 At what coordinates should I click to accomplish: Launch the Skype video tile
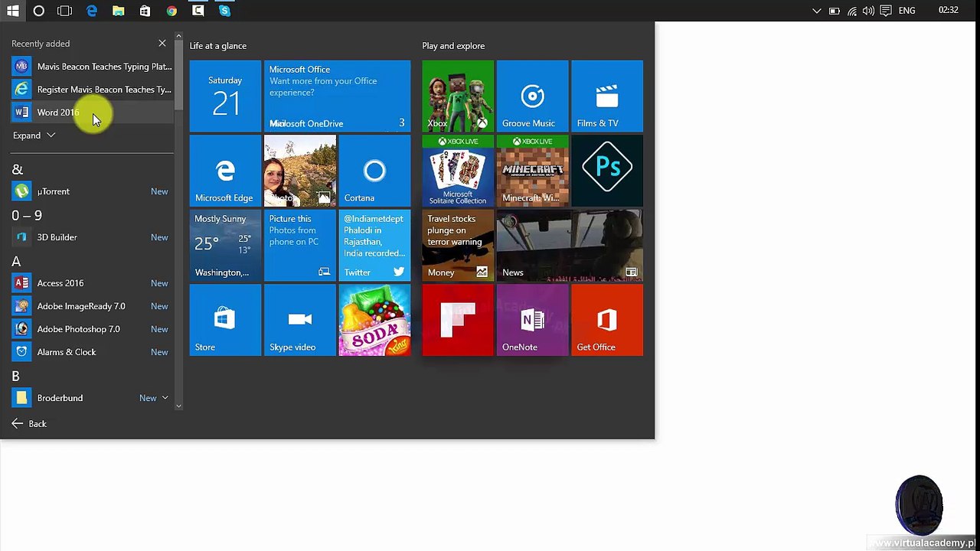(299, 320)
